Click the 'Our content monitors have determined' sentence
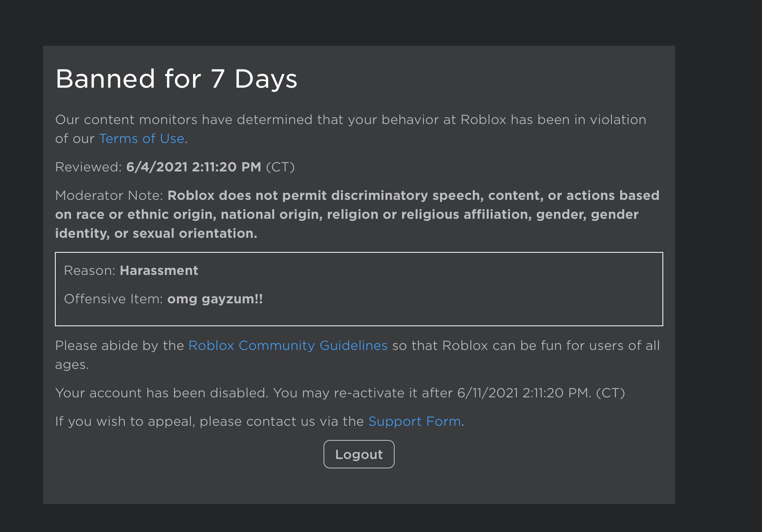The image size is (762, 532). pos(351,129)
